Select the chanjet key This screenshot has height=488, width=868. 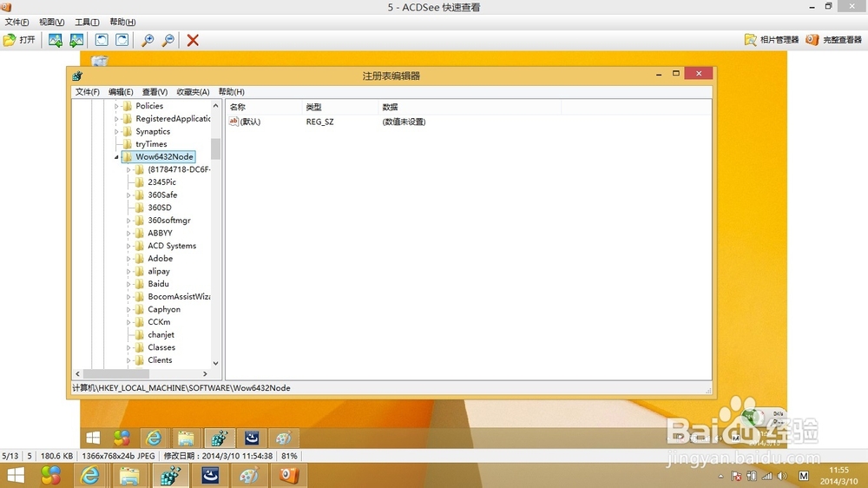(161, 335)
